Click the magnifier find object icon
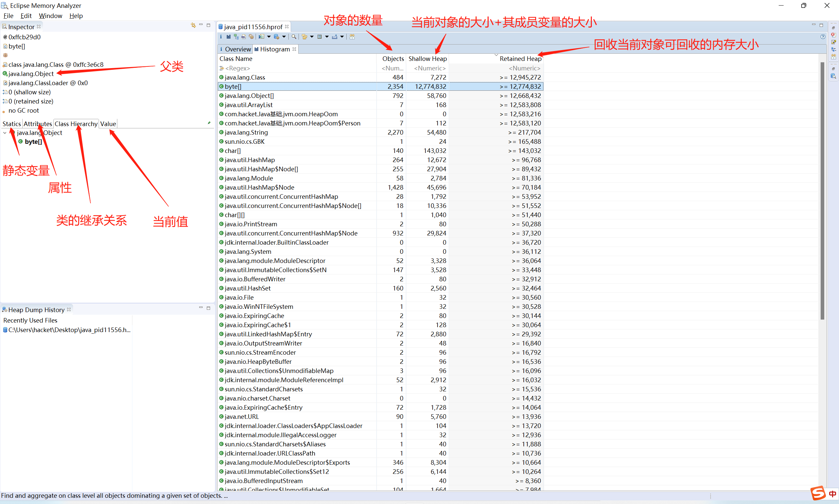This screenshot has height=504, width=839. pos(294,37)
